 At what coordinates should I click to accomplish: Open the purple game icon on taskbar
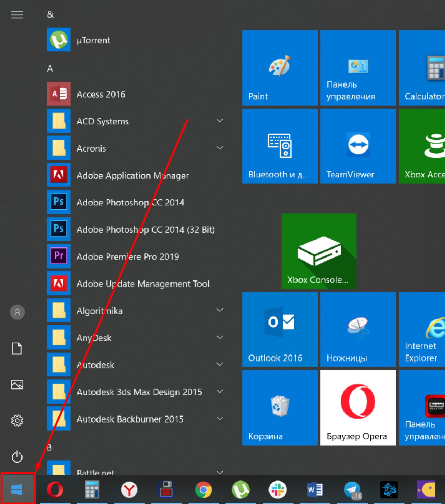tap(426, 490)
